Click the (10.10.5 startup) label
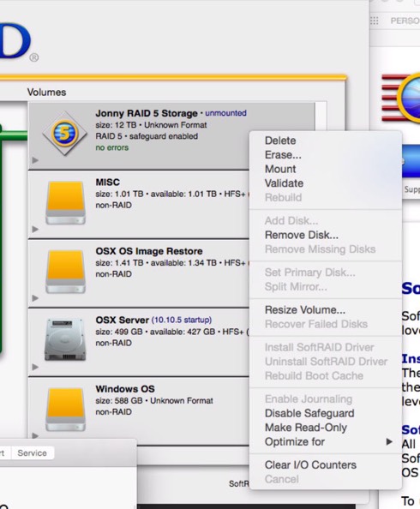Screen dimensions: 420x509 tap(182, 320)
